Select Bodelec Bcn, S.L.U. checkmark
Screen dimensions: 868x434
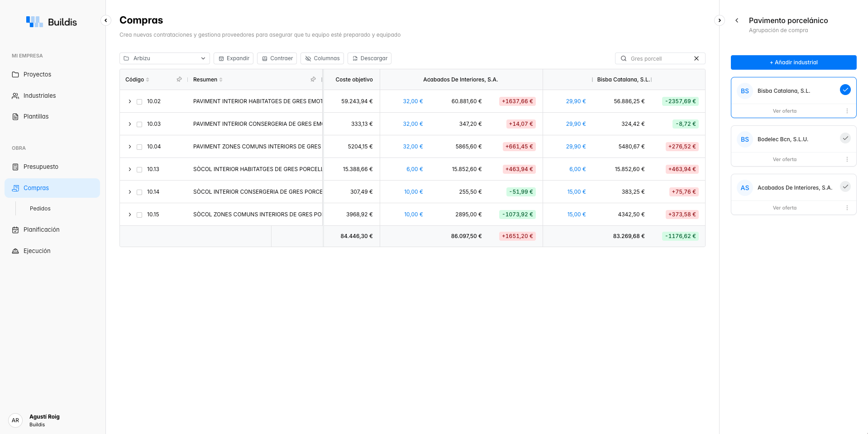click(845, 138)
